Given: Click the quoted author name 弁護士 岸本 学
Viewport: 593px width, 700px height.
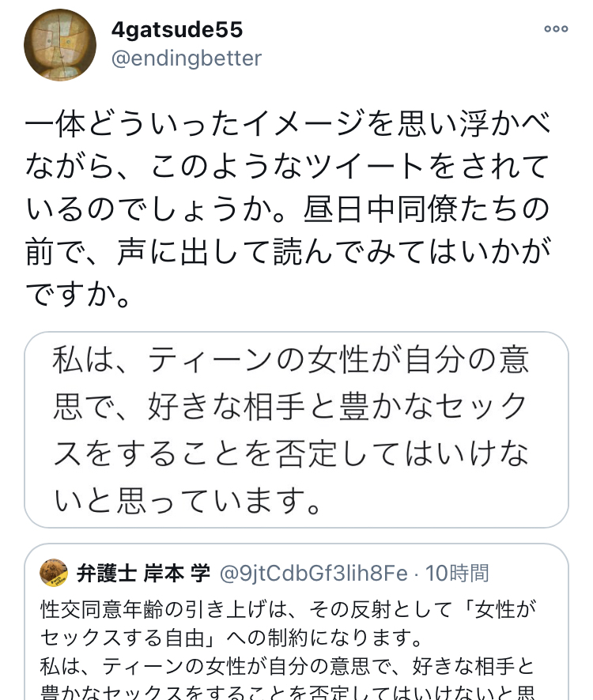Looking at the screenshot, I should pyautogui.click(x=143, y=572).
